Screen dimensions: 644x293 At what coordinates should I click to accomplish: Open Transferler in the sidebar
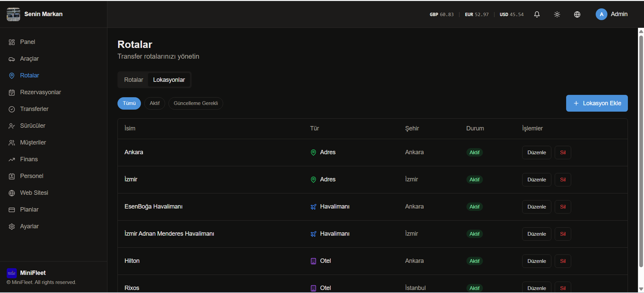coord(54,109)
